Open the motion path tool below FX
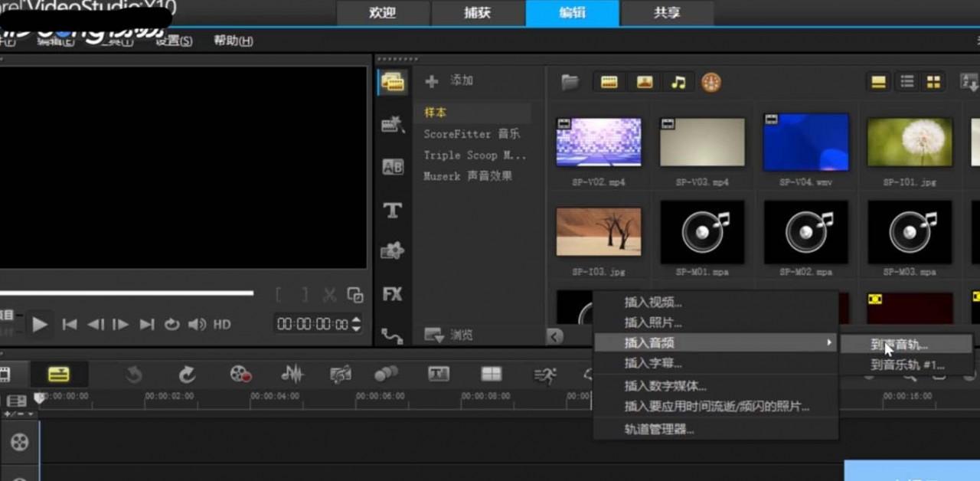 click(392, 334)
